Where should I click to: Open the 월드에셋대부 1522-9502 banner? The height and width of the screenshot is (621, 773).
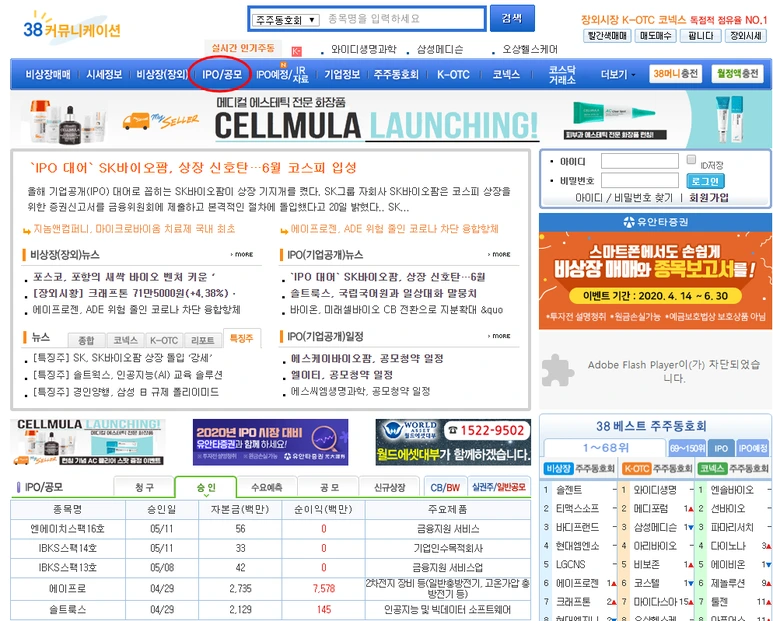tap(453, 442)
